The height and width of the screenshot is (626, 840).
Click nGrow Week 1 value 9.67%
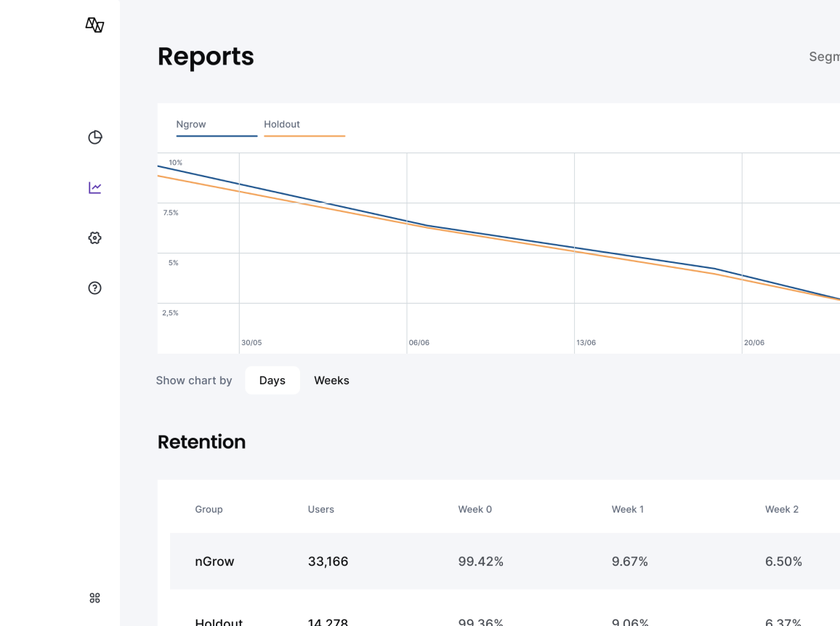click(x=629, y=561)
